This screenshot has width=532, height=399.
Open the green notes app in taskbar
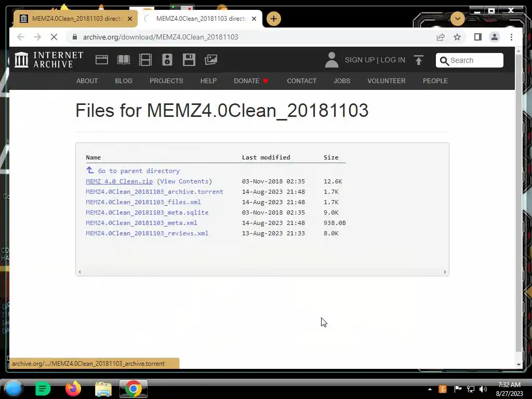pyautogui.click(x=43, y=389)
